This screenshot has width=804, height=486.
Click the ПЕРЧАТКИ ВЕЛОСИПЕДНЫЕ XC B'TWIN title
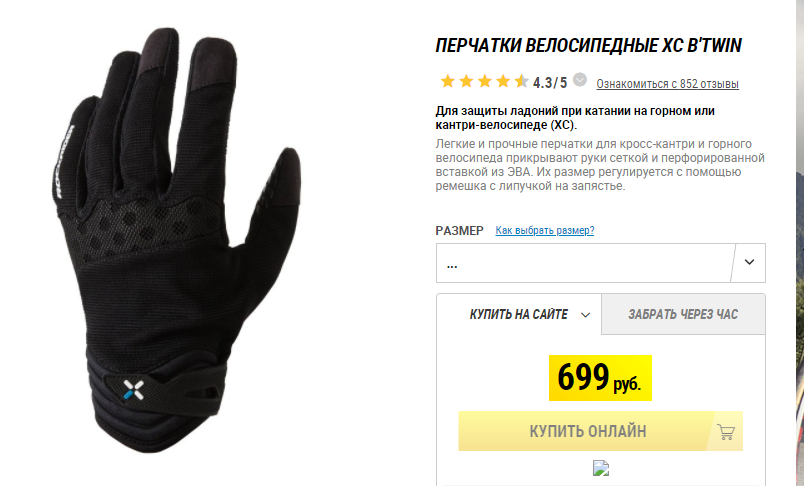click(589, 46)
